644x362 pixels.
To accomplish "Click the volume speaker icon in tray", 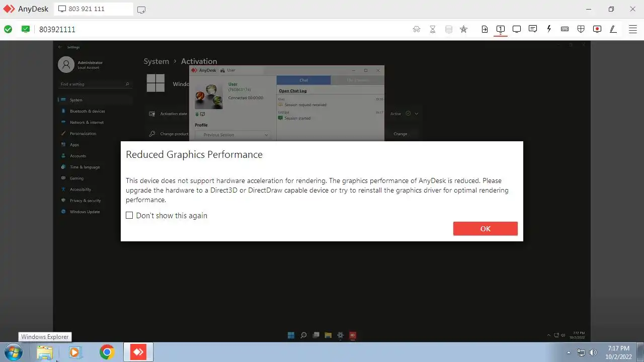I will tap(593, 352).
